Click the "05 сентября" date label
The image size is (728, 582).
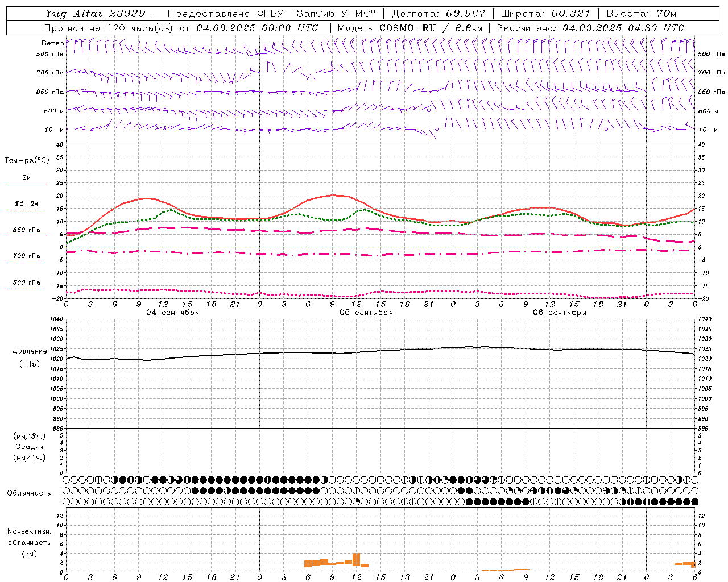tap(366, 312)
